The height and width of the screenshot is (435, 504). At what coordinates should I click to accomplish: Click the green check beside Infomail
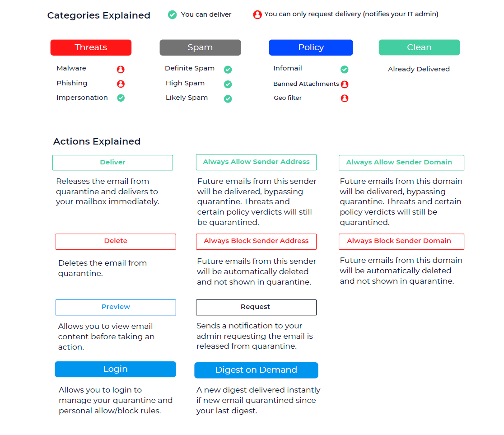point(344,70)
